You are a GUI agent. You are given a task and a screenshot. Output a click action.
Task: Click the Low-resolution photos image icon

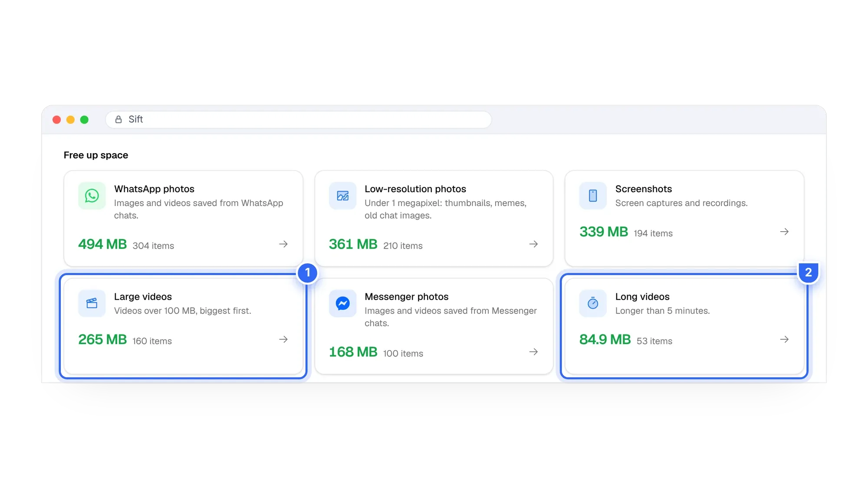pyautogui.click(x=342, y=196)
